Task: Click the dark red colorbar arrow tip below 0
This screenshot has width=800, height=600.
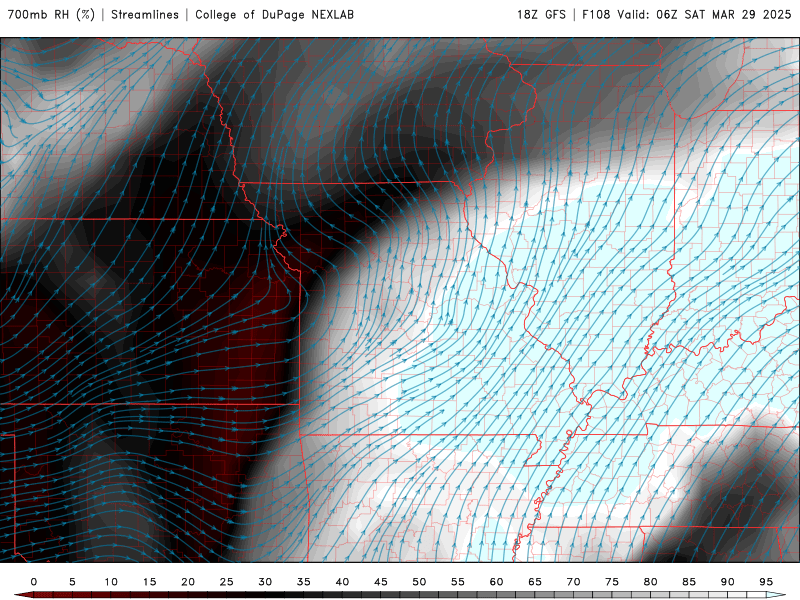Action: coord(23,595)
